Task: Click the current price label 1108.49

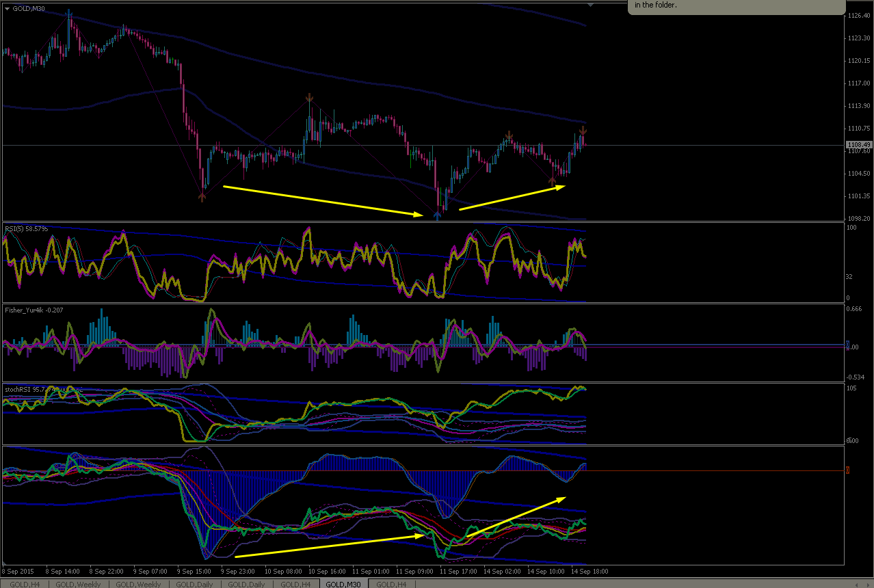Action: (858, 145)
